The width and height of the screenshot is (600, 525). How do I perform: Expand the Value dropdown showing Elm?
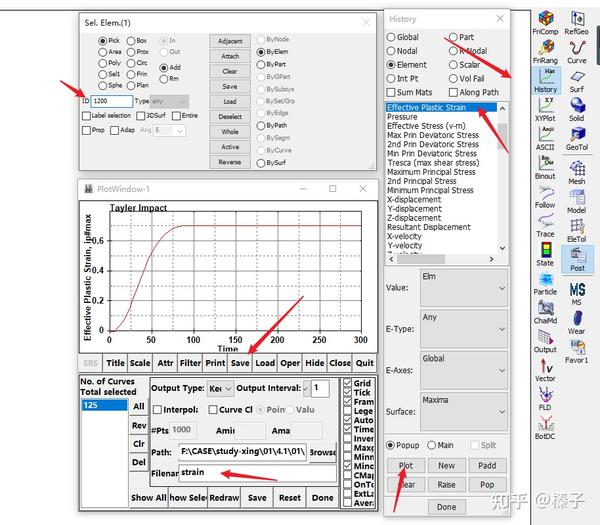coord(464,287)
